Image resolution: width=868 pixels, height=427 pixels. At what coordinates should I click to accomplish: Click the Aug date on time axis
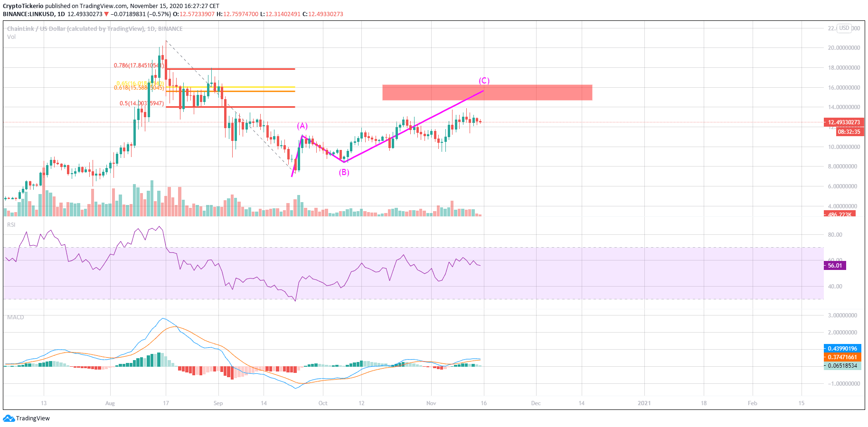(110, 403)
